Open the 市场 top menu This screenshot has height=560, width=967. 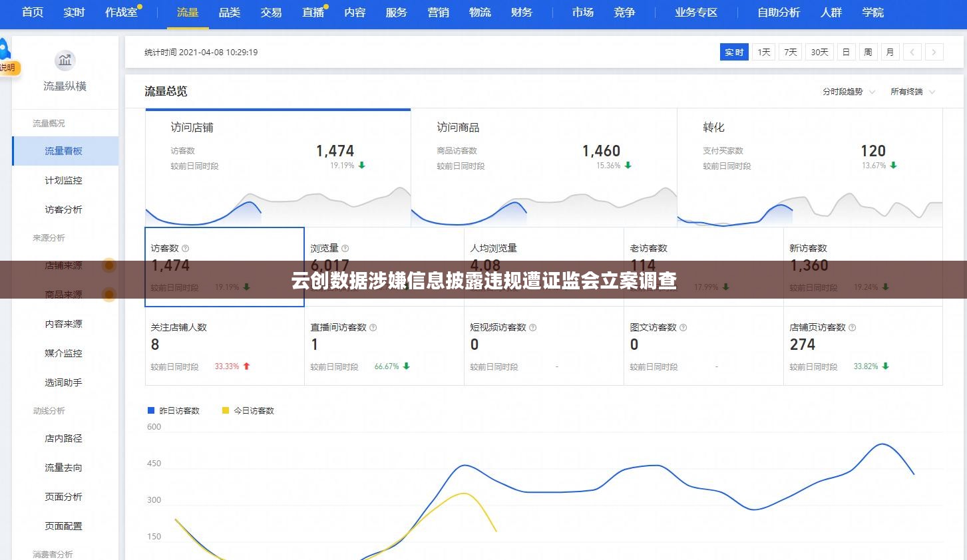[x=583, y=13]
